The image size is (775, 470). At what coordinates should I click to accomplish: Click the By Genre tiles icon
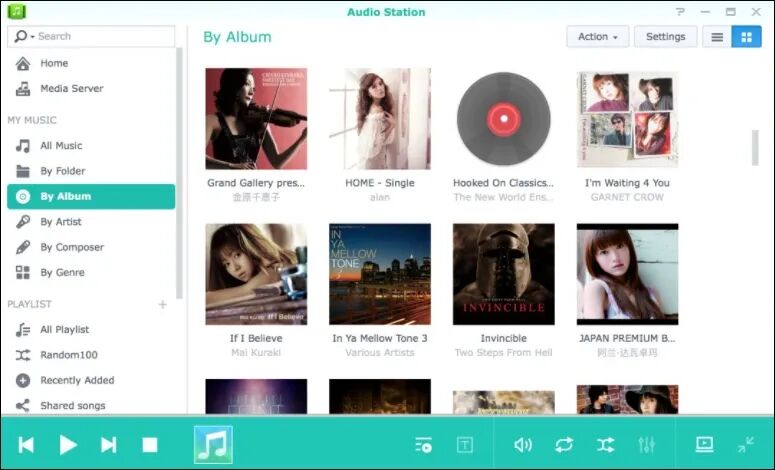click(x=23, y=272)
